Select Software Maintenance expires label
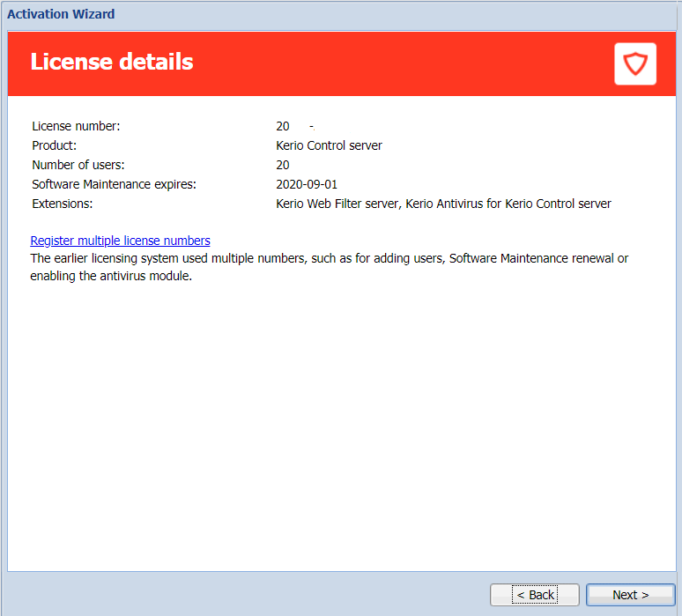Viewport: 682px width, 616px height. (114, 184)
